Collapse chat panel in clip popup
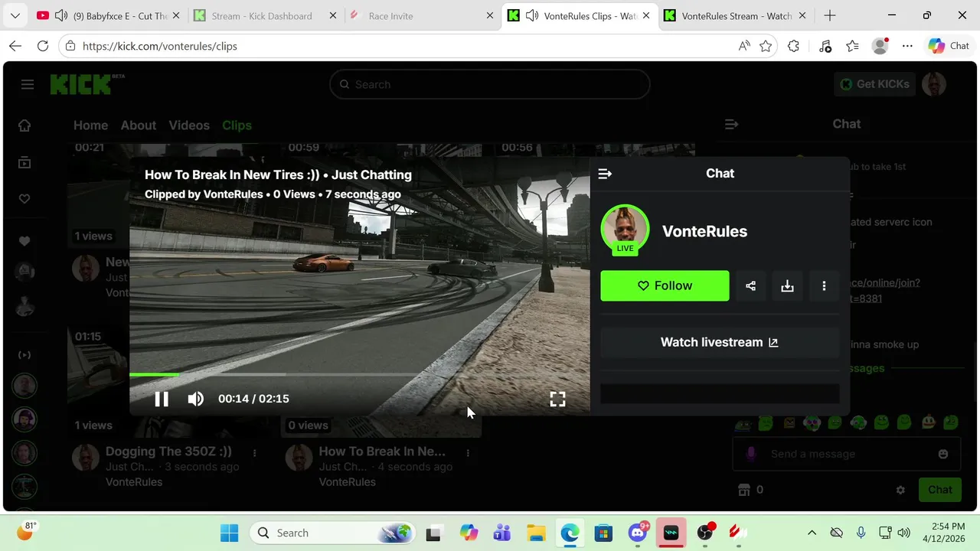The height and width of the screenshot is (551, 980). tap(605, 174)
